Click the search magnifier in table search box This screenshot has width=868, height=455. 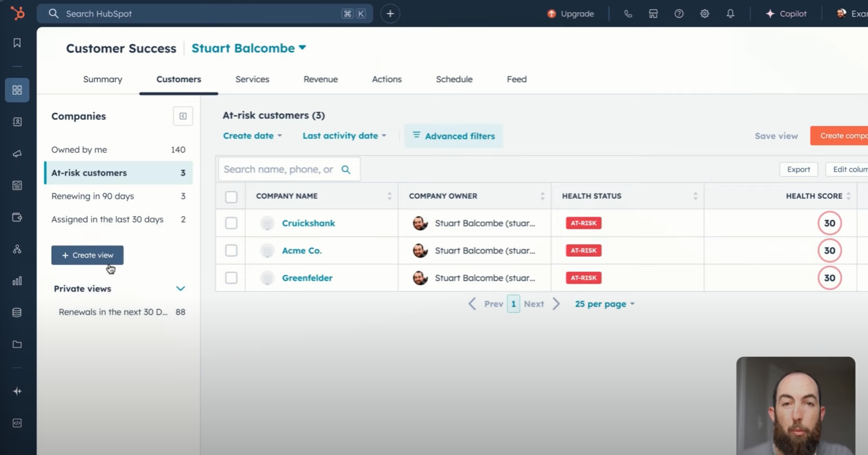[x=346, y=169]
